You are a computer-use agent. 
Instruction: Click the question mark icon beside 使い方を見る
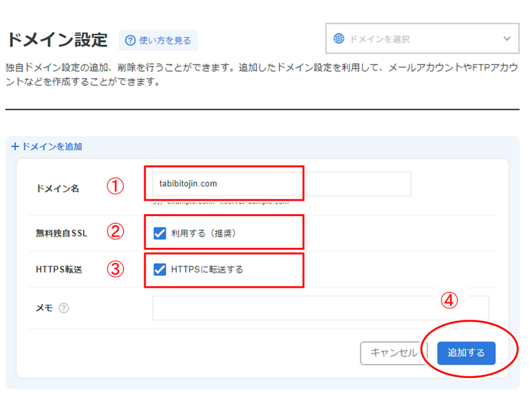pos(130,41)
